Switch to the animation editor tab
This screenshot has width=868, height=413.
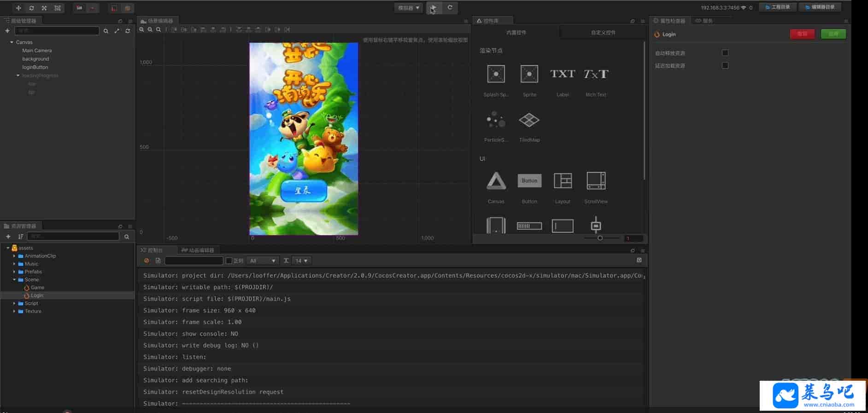point(198,250)
